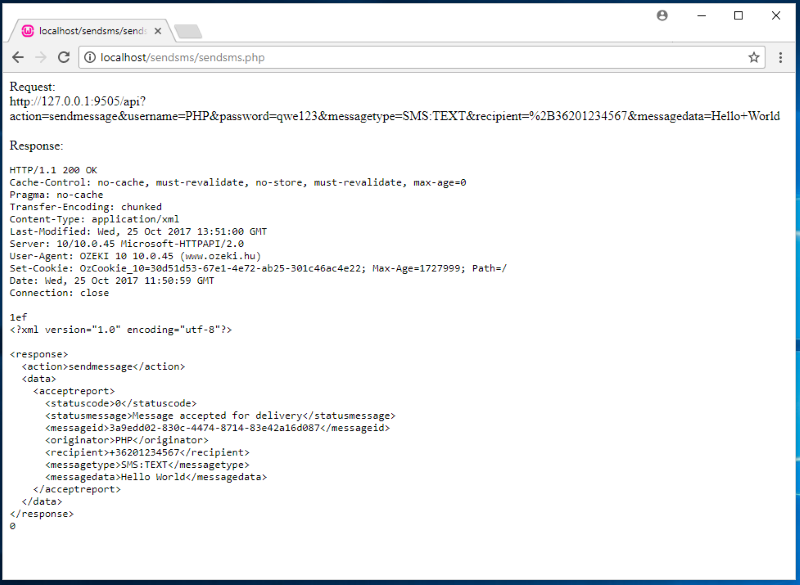Click 'Server: 10/10.0.45 Microsoft-HTTPAPI/2.0' line
This screenshot has width=800, height=585.
click(x=127, y=243)
